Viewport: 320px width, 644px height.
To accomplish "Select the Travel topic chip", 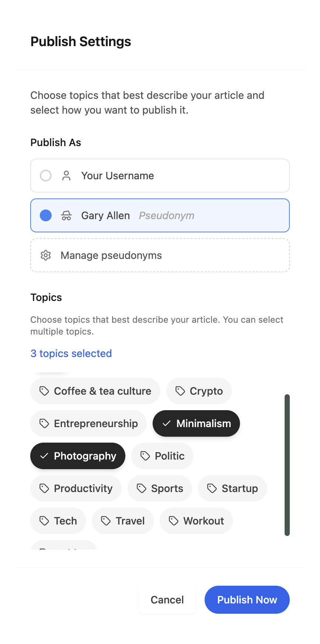I will [x=123, y=521].
